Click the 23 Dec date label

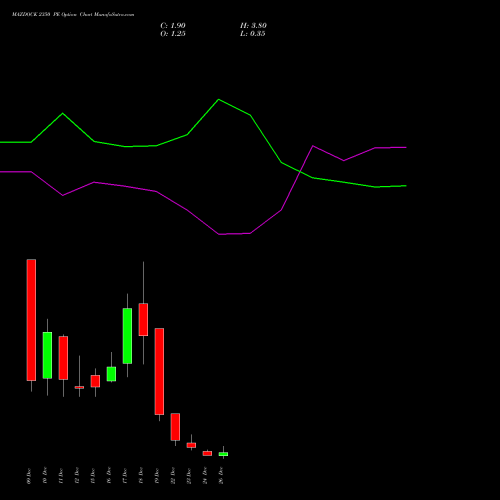click(189, 476)
